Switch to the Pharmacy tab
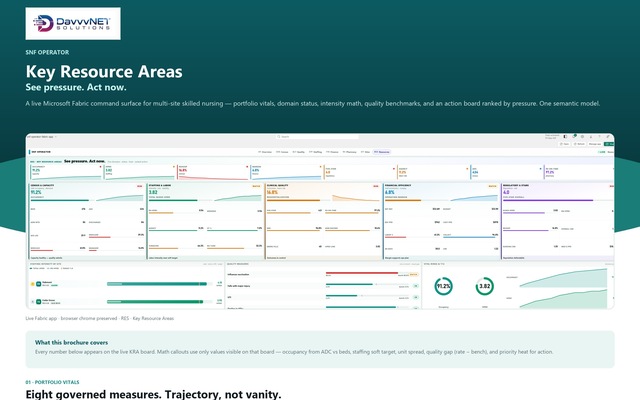Viewport: 640px width, 400px height. click(x=350, y=152)
